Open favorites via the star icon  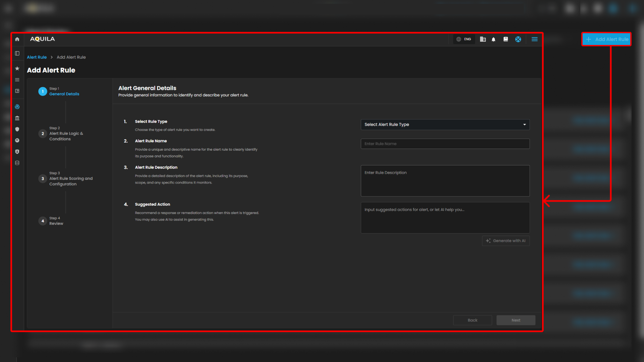[x=17, y=68]
